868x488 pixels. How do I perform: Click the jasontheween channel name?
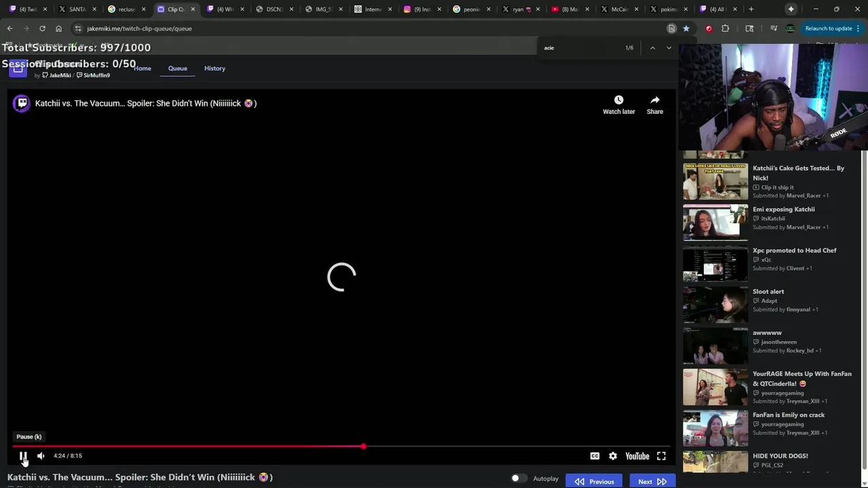pos(778,342)
